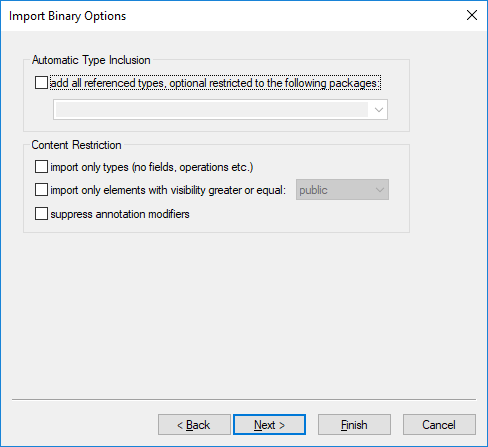Image resolution: width=488 pixels, height=447 pixels.
Task: Go to previous page with Back button
Action: click(x=194, y=425)
